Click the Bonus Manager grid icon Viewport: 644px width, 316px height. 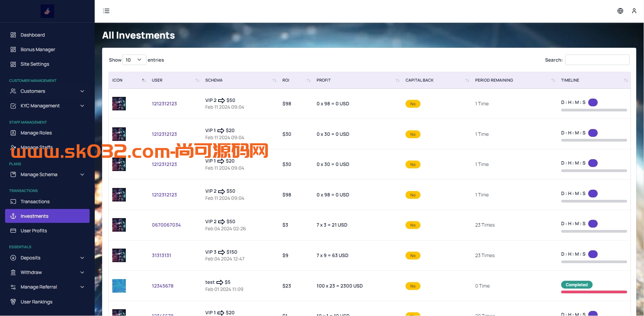(x=13, y=49)
